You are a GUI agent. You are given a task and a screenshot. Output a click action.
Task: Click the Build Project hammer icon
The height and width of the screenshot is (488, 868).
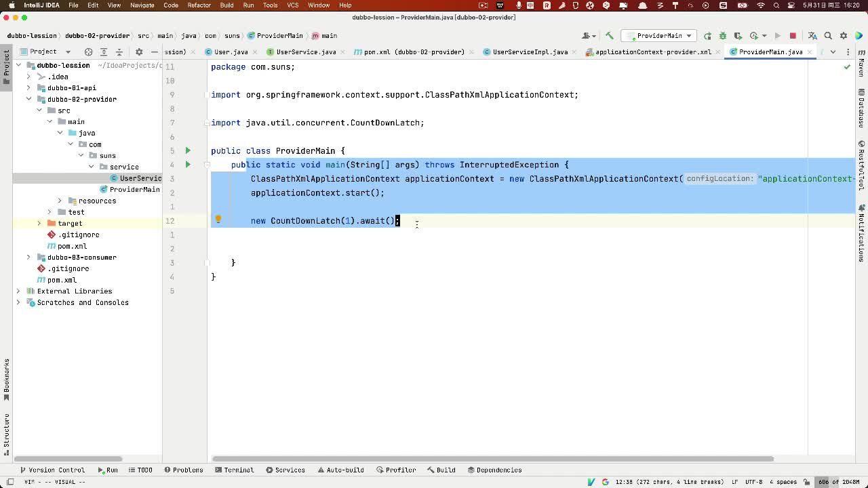coord(609,36)
